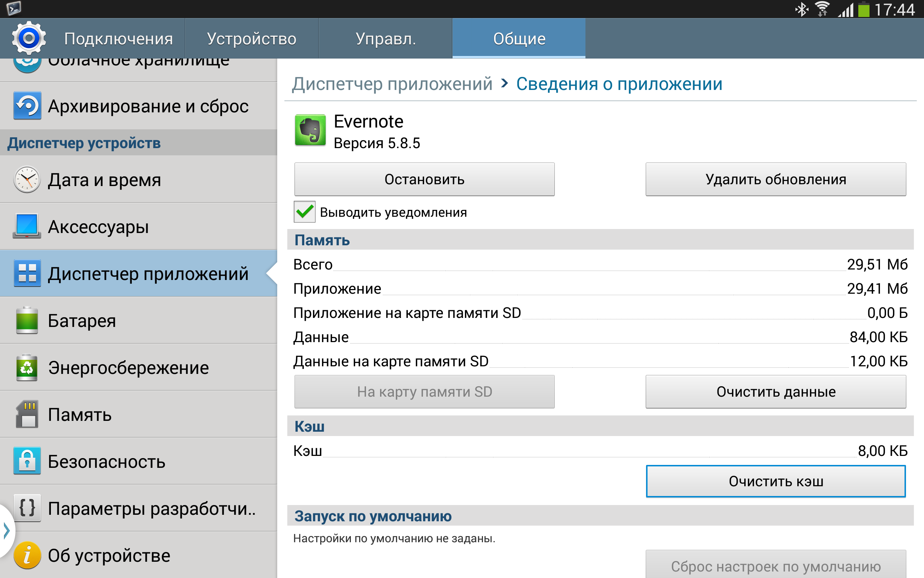Tap the Wi-Fi status bar icon
This screenshot has height=578, width=924.
[823, 9]
